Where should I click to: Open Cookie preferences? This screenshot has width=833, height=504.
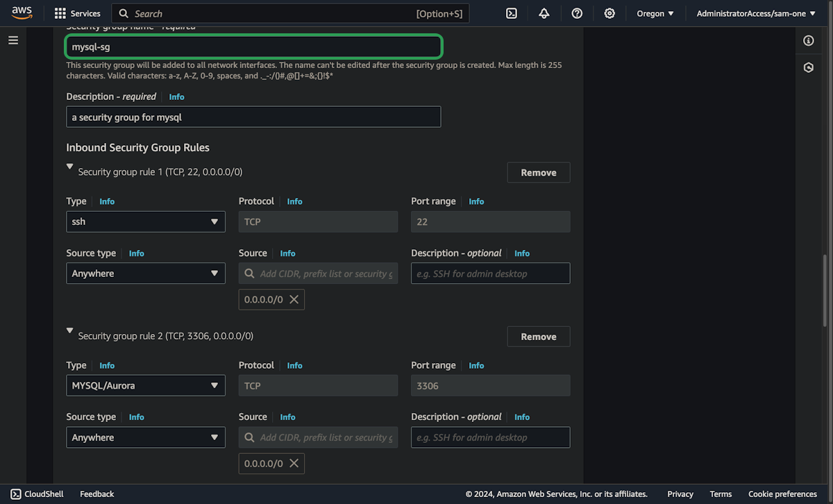click(x=782, y=494)
